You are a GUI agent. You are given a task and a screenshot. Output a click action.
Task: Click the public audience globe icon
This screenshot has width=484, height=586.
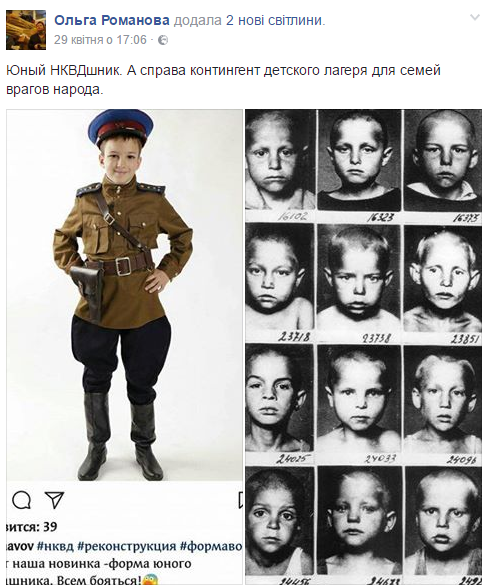tap(163, 40)
